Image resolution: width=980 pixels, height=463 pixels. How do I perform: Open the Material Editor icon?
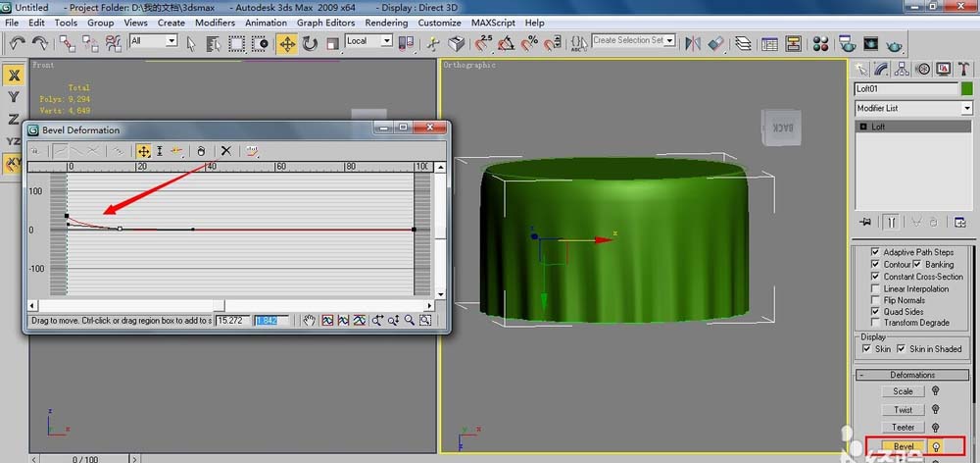pos(819,43)
